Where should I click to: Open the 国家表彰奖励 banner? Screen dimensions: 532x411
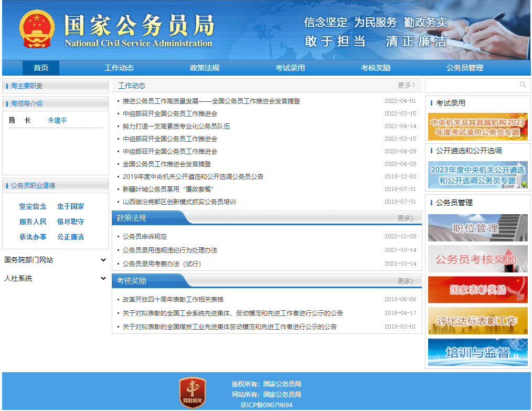tap(478, 290)
